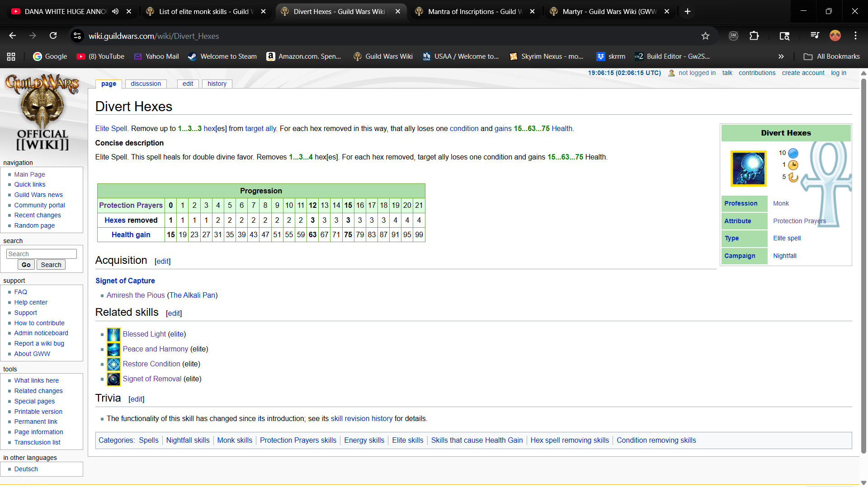The width and height of the screenshot is (868, 487).
Task: Reload the page with the refresh icon
Action: click(x=53, y=36)
